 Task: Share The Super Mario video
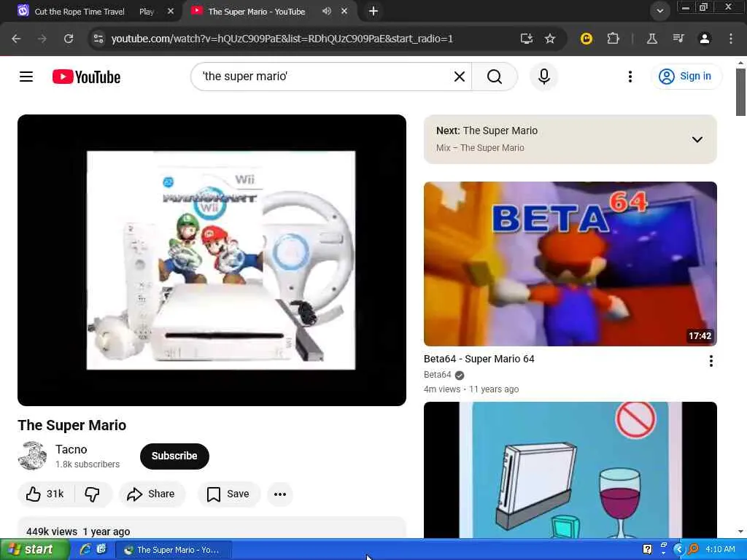pyautogui.click(x=152, y=494)
